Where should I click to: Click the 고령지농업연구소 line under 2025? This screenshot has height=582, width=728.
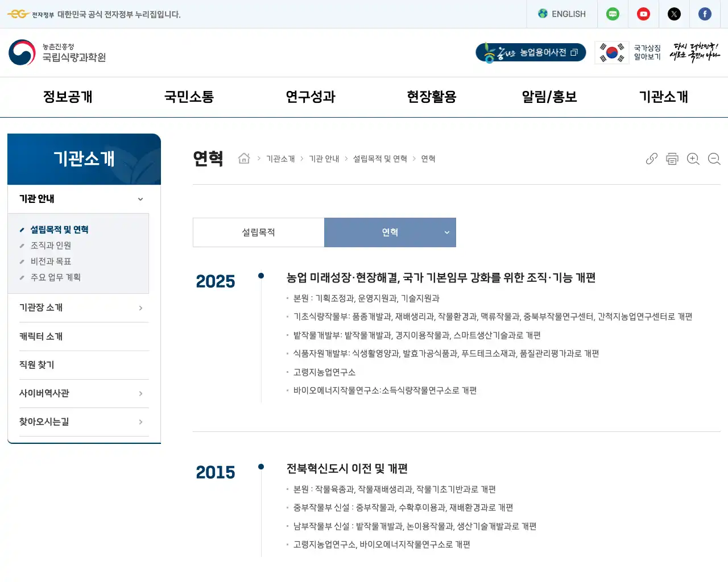tap(324, 372)
